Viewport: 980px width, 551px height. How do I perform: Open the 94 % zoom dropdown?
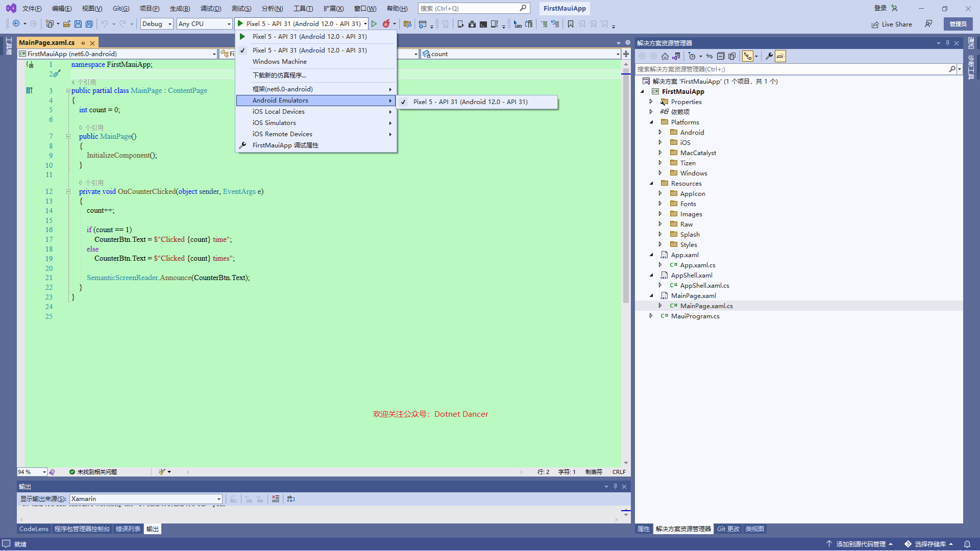tap(32, 472)
